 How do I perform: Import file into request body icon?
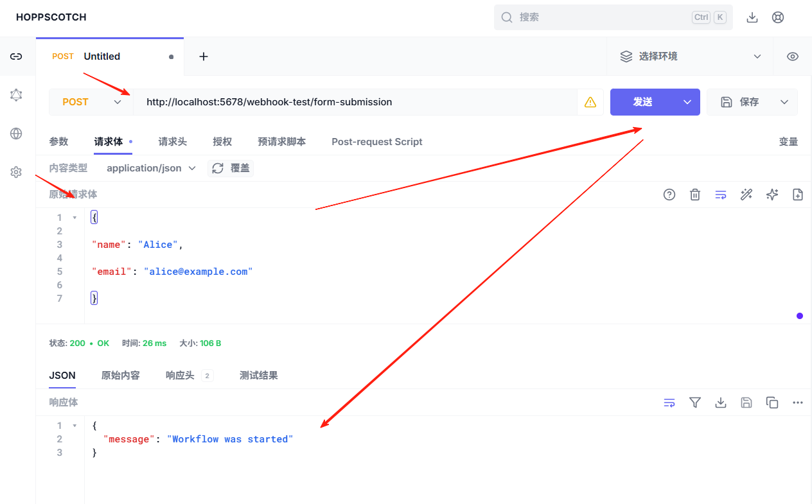click(x=798, y=195)
